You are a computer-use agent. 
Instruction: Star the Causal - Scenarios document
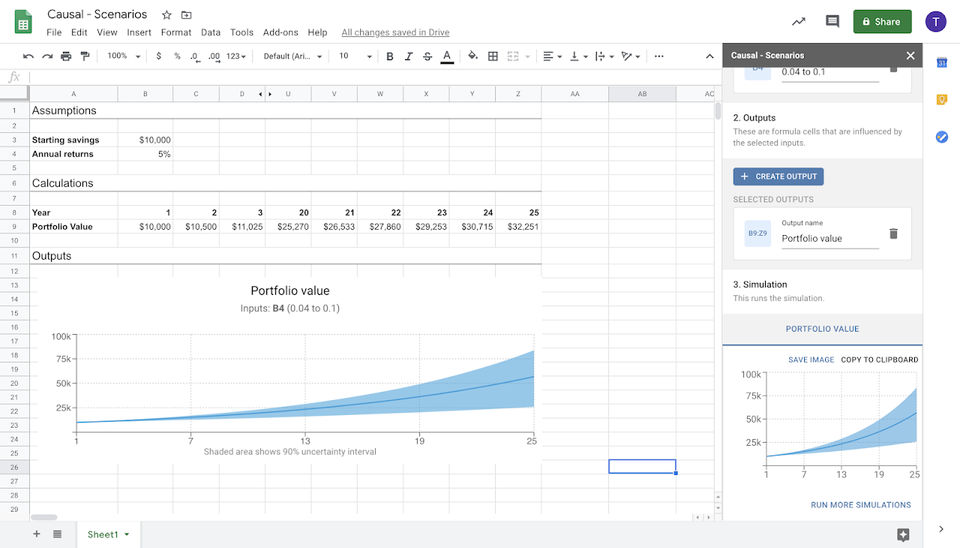click(x=167, y=15)
